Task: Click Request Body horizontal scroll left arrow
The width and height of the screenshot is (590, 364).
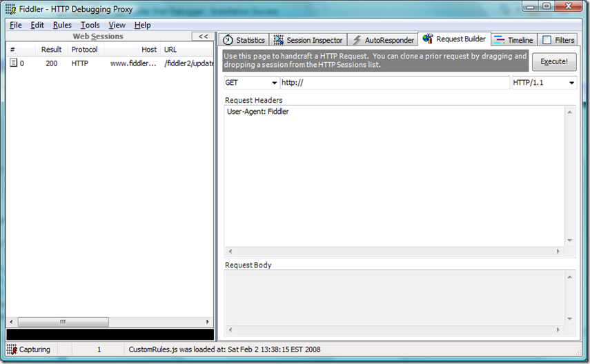Action: (x=230, y=330)
